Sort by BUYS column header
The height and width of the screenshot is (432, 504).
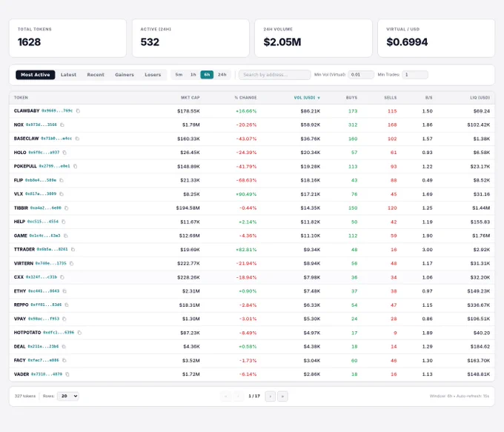[x=351, y=98]
